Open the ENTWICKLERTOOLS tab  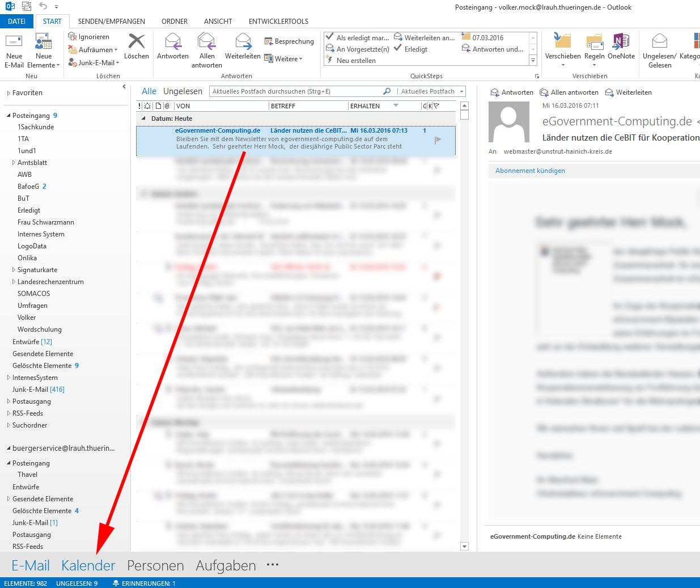tap(279, 22)
